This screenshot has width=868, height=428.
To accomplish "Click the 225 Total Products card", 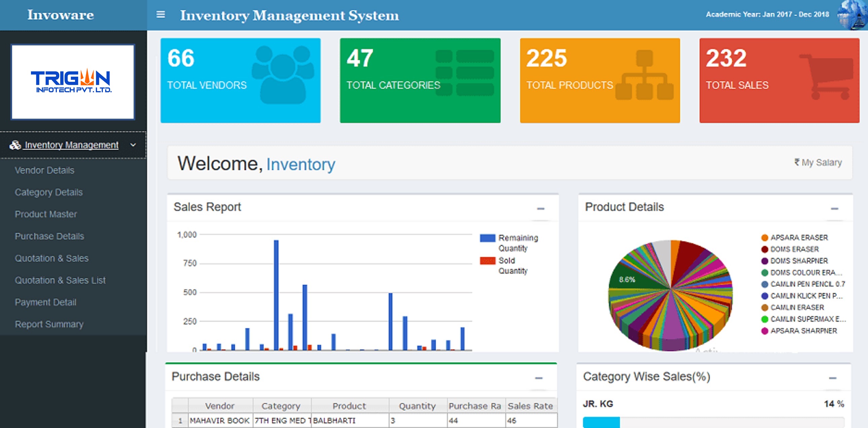I will 600,80.
